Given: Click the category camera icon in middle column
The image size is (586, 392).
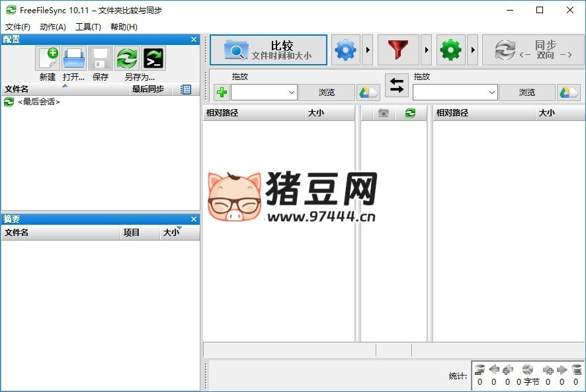Looking at the screenshot, I should tap(384, 113).
